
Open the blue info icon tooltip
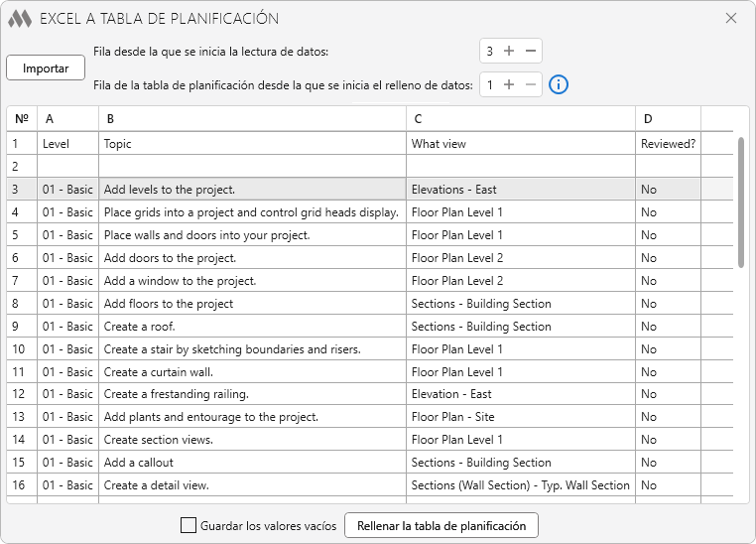pos(559,84)
